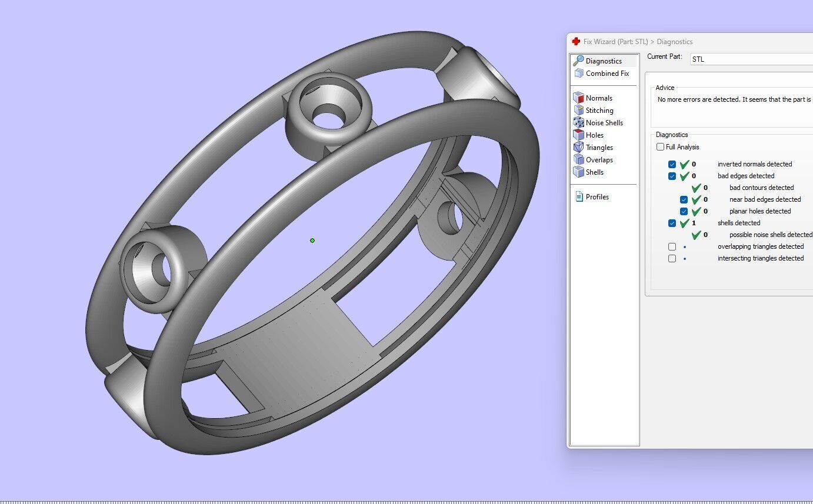Click the green check beside bad contours

coord(696,188)
